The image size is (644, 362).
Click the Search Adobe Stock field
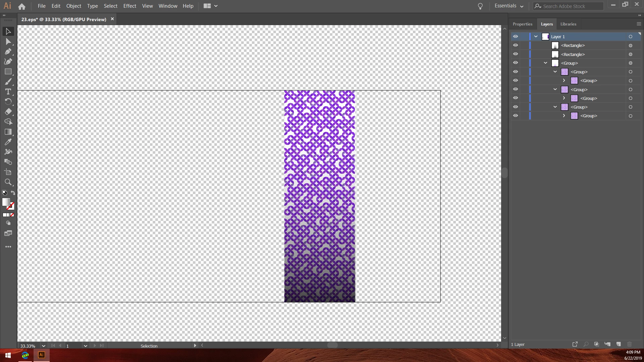[570, 6]
